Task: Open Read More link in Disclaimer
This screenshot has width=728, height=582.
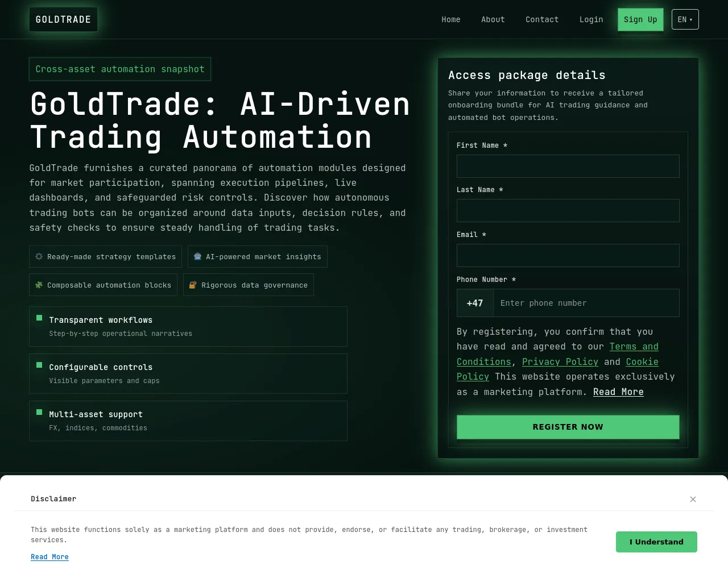Action: pos(49,557)
